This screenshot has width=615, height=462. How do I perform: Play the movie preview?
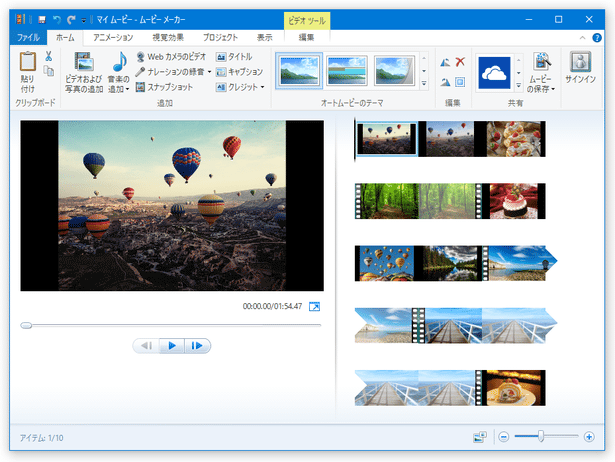(x=172, y=346)
